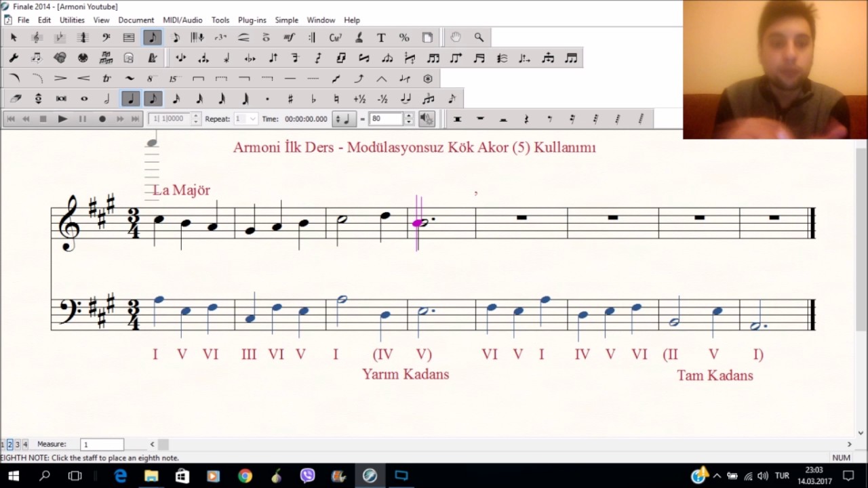Select the Resize percent tool
The image size is (868, 488).
click(x=404, y=37)
